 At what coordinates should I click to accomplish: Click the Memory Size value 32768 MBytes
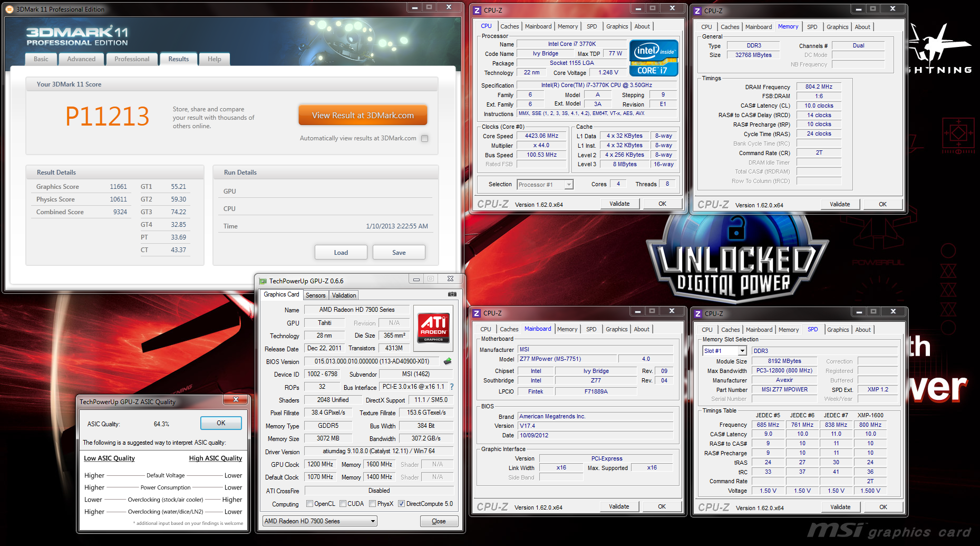753,55
